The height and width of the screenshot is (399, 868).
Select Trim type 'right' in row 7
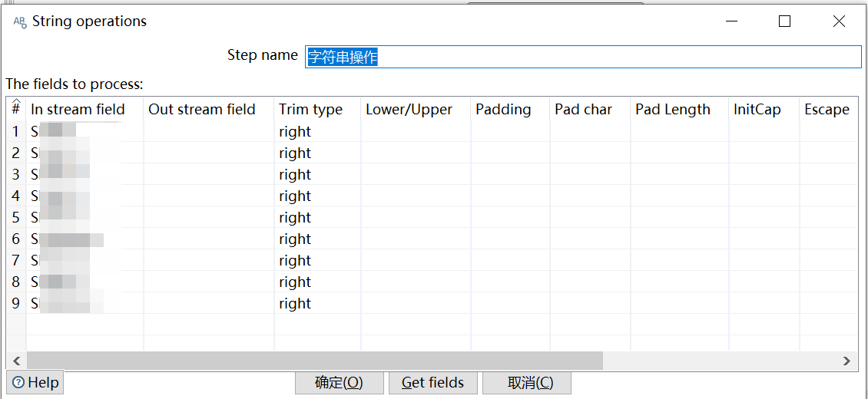point(317,261)
